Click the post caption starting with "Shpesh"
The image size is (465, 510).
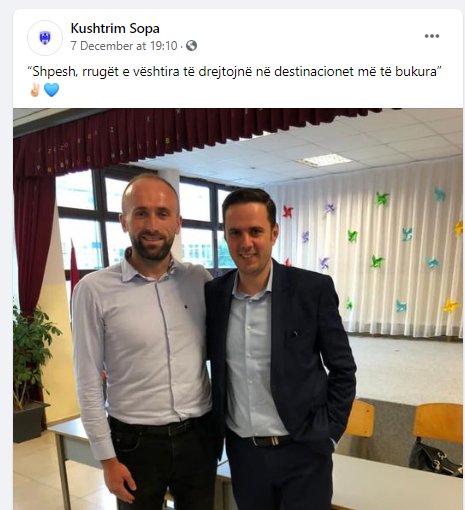(234, 71)
